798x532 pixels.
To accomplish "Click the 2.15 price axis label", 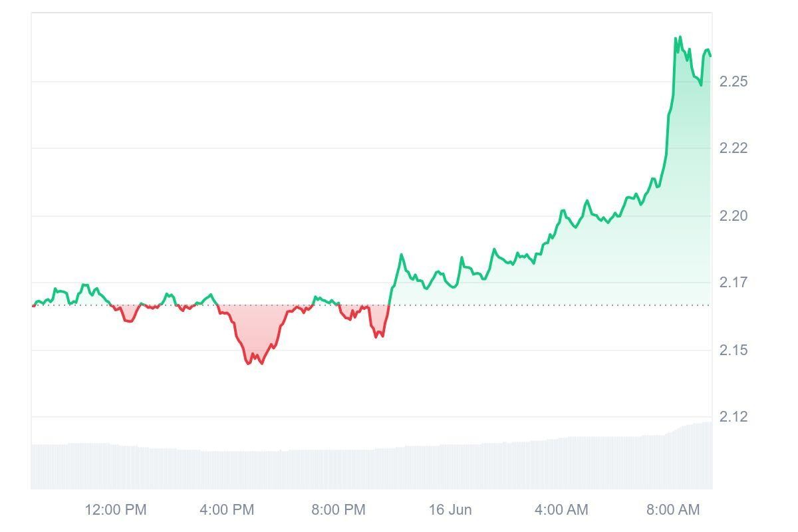I will coord(733,350).
